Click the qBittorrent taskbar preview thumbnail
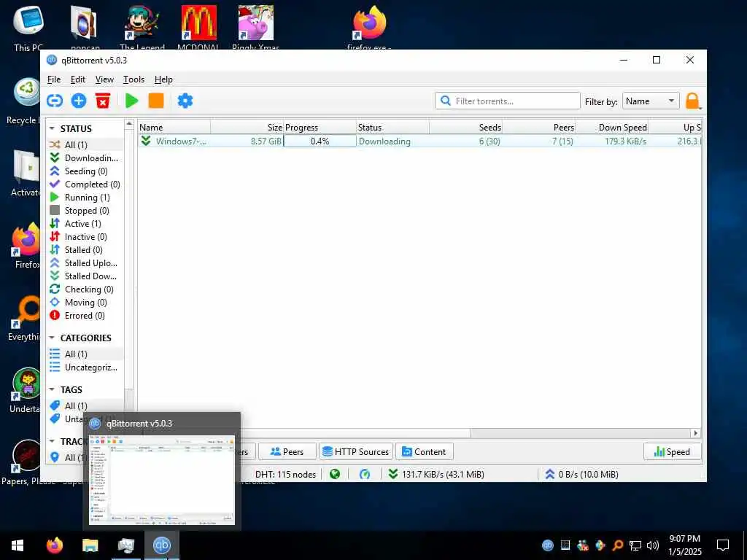 click(162, 480)
